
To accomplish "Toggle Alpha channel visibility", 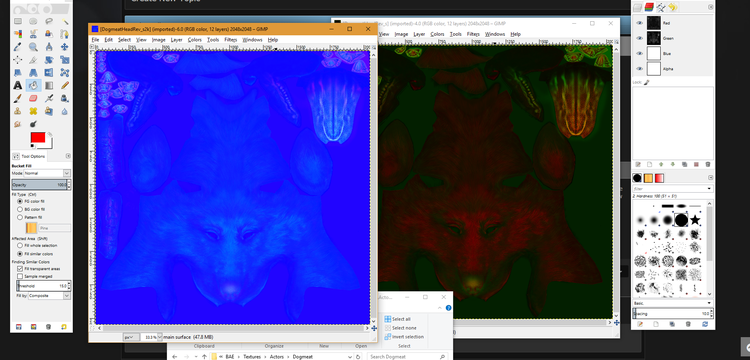I will tap(639, 68).
